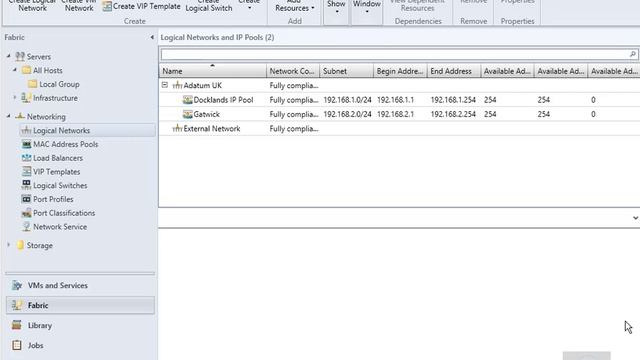
Task: Click the Create VIP Template icon
Action: (107, 6)
